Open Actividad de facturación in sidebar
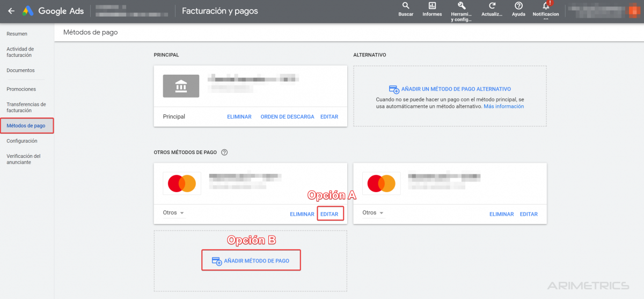 click(20, 52)
